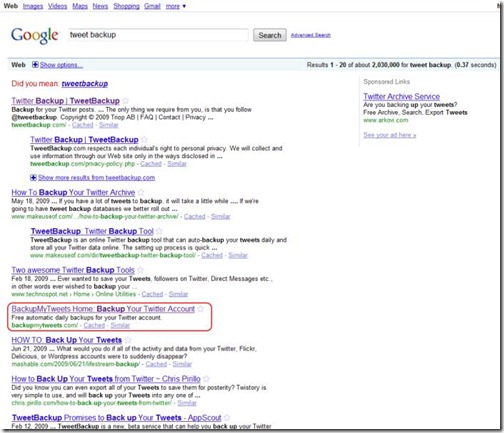
Task: Star the first Twitter Backup | TweetBackup result
Action: 126,101
